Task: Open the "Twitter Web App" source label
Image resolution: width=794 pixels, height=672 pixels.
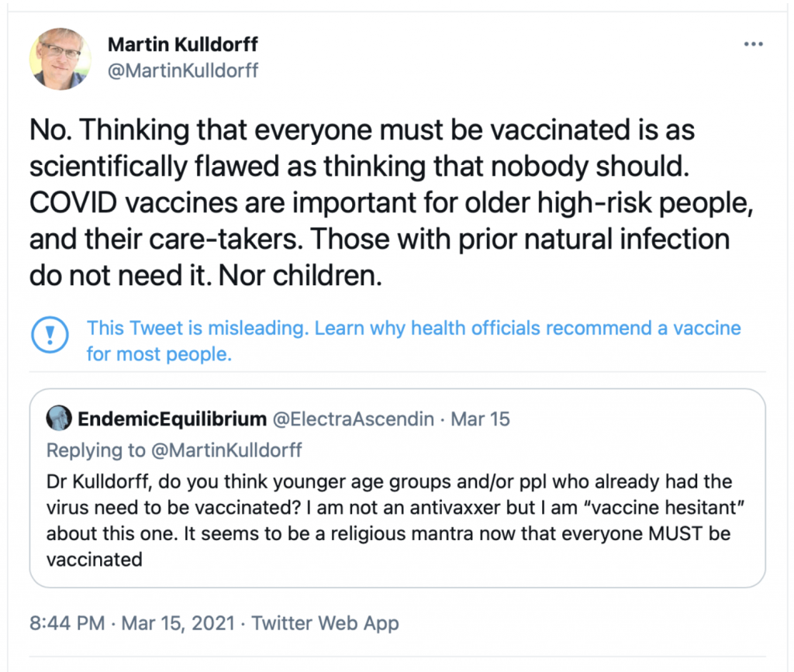Action: coord(326,622)
